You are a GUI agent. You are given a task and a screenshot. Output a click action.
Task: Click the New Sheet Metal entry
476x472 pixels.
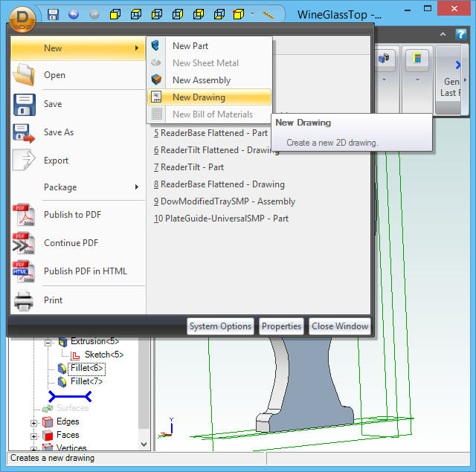tap(209, 62)
